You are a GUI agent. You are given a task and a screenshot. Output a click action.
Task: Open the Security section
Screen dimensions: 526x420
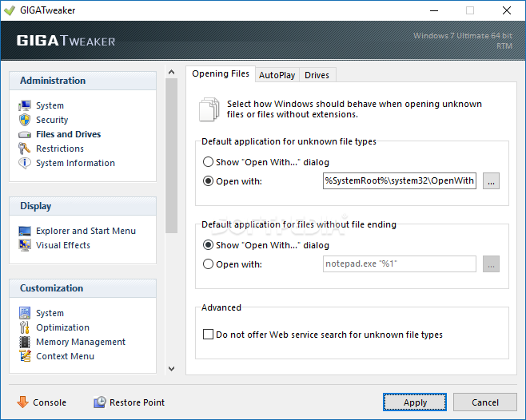52,120
